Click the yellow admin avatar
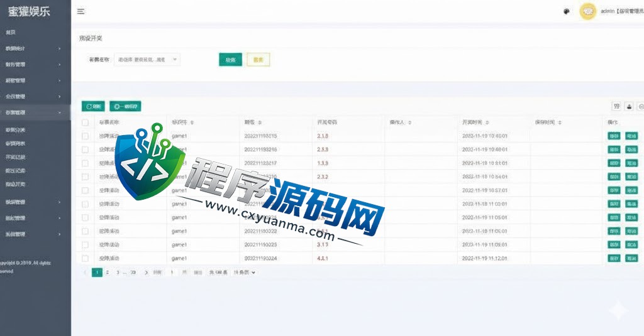Image resolution: width=644 pixels, height=336 pixels. coord(588,11)
